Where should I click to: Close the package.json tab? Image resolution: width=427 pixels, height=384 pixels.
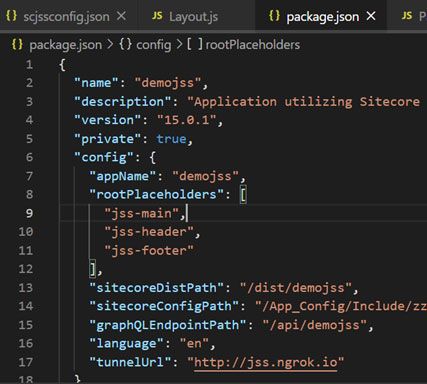pos(371,16)
